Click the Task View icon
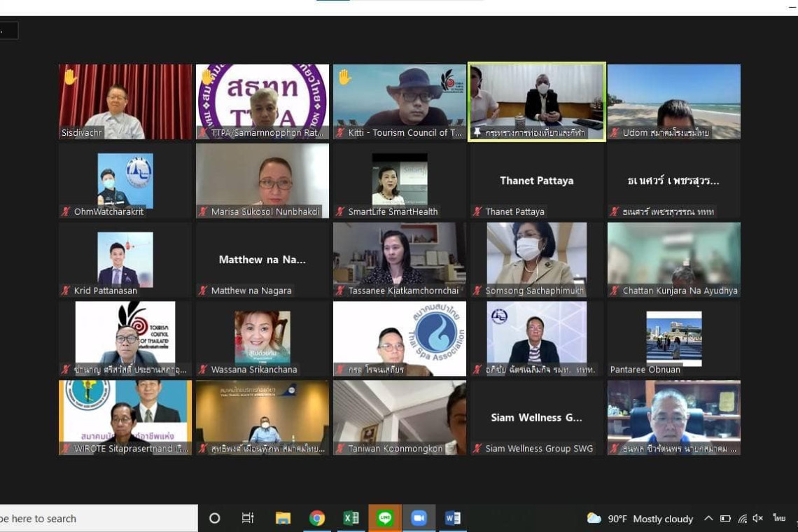Viewport: 798px width, 532px height. (x=248, y=519)
